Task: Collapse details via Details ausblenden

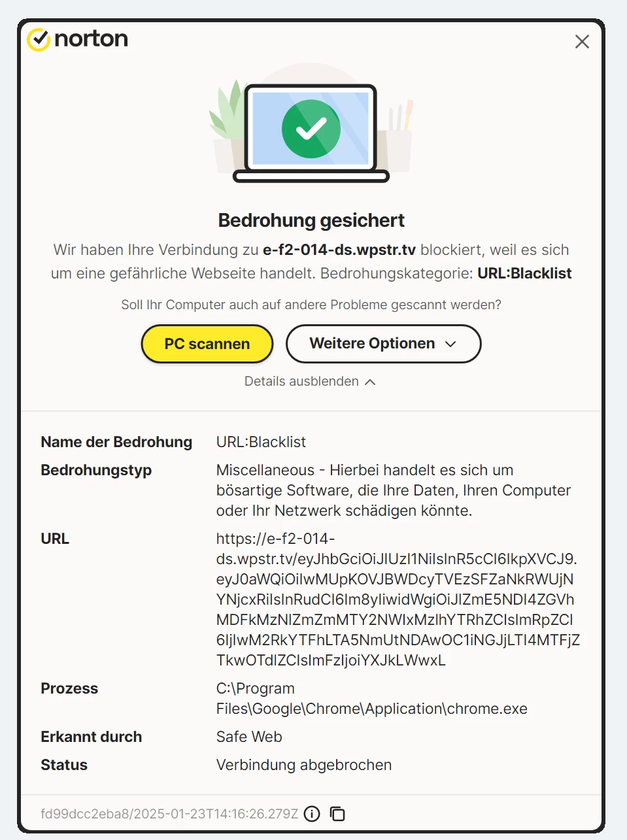Action: coord(310,382)
